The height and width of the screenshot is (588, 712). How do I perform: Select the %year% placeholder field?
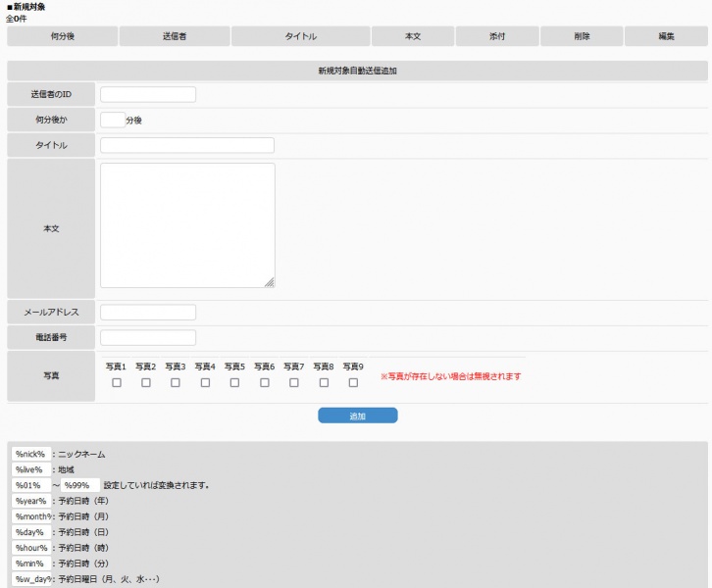point(31,501)
